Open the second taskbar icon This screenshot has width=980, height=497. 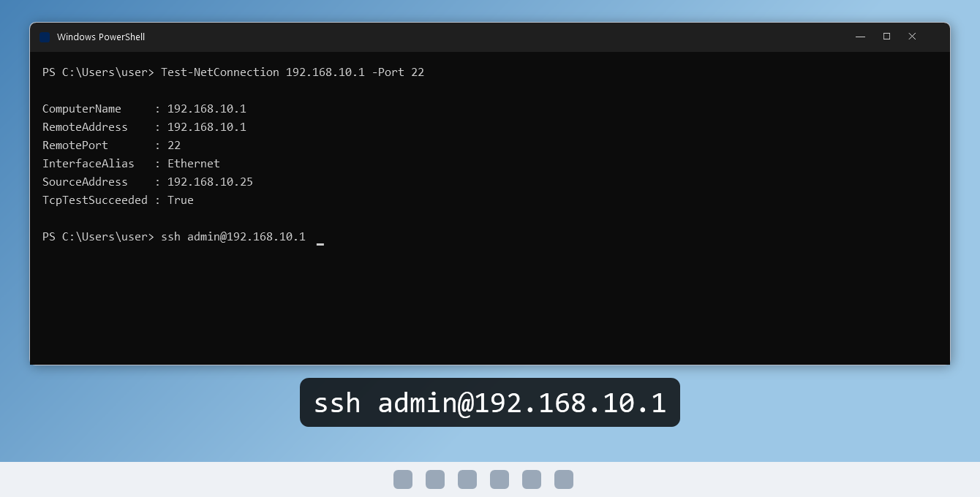[x=435, y=479]
